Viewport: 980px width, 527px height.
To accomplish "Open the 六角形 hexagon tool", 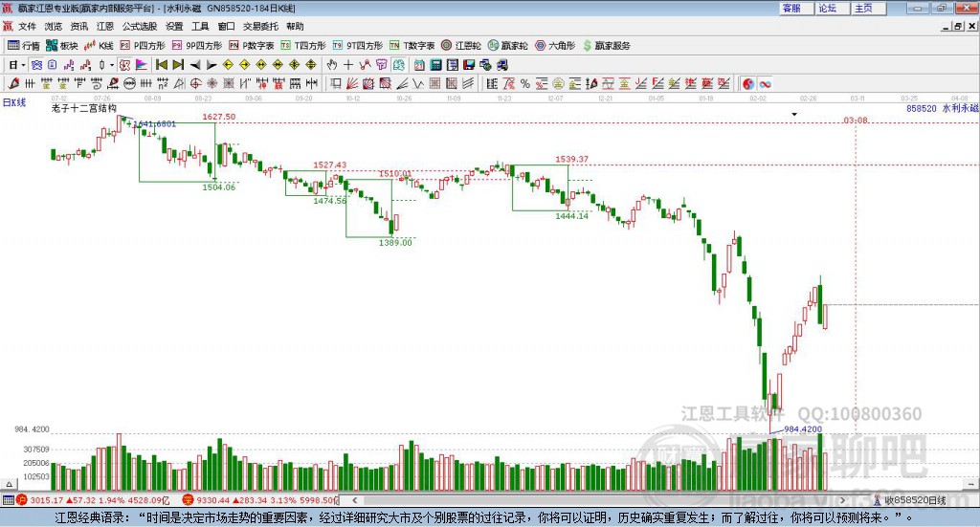I will [555, 46].
